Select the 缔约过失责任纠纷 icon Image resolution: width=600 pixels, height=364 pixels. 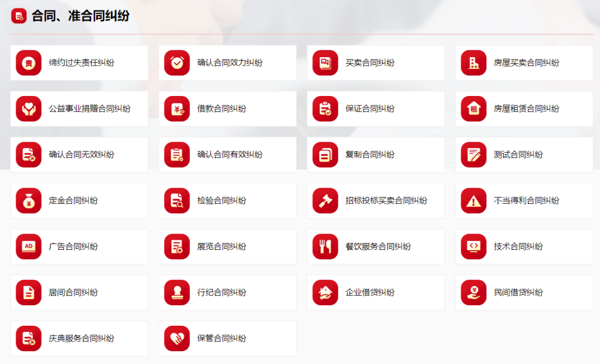tap(28, 63)
